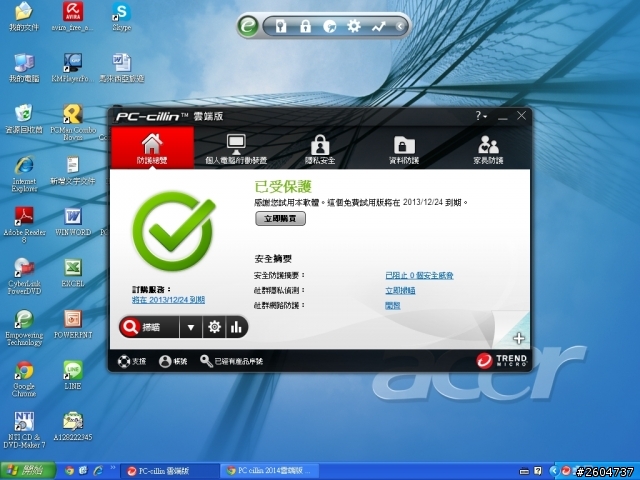Select the Avira installer desktop icon
Viewport: 640px width, 480px height.
(x=73, y=17)
